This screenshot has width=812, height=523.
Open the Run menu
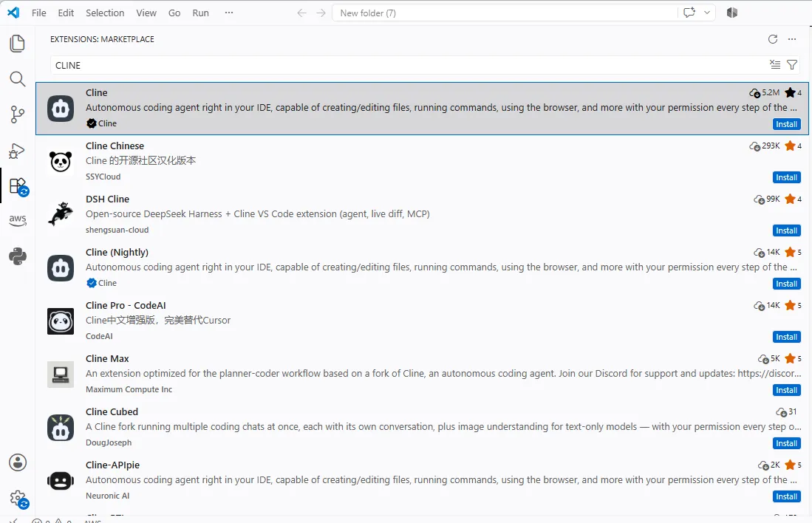click(200, 13)
